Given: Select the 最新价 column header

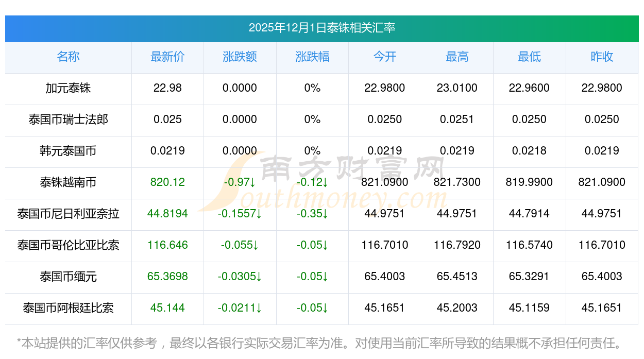Looking at the screenshot, I should click(x=167, y=57).
